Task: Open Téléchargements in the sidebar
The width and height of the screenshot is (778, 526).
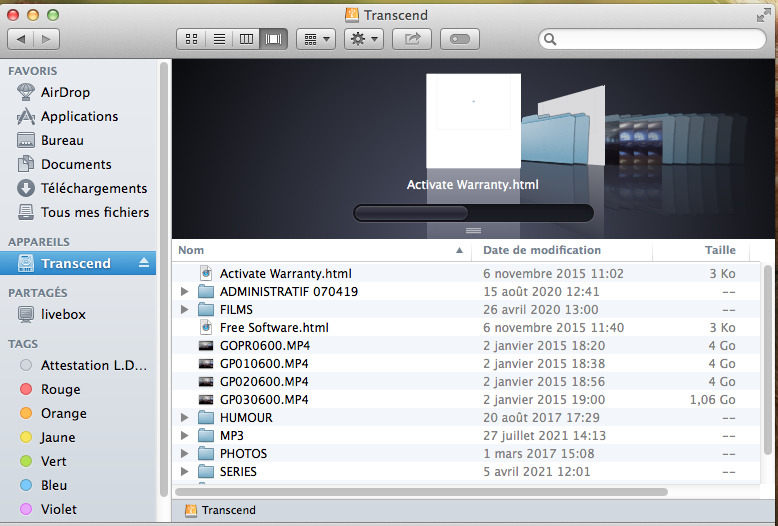Action: pos(93,188)
